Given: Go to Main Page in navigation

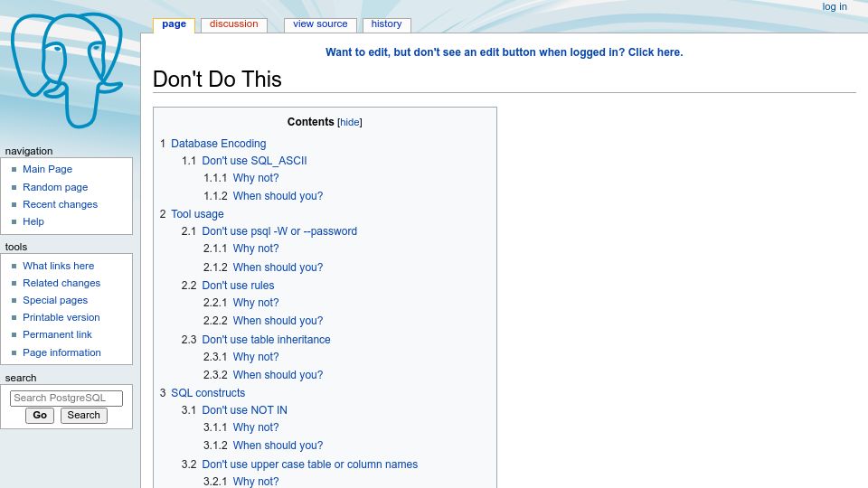Looking at the screenshot, I should 47,169.
